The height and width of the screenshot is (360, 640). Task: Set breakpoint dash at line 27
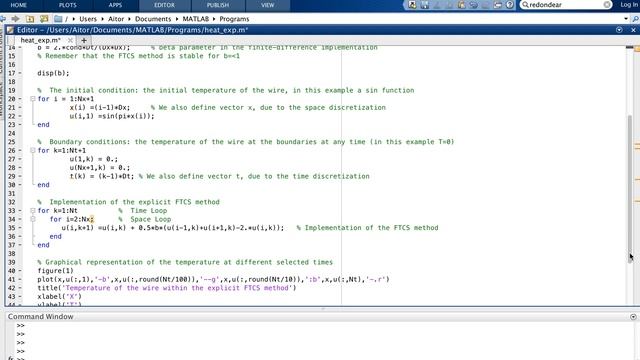[20, 159]
